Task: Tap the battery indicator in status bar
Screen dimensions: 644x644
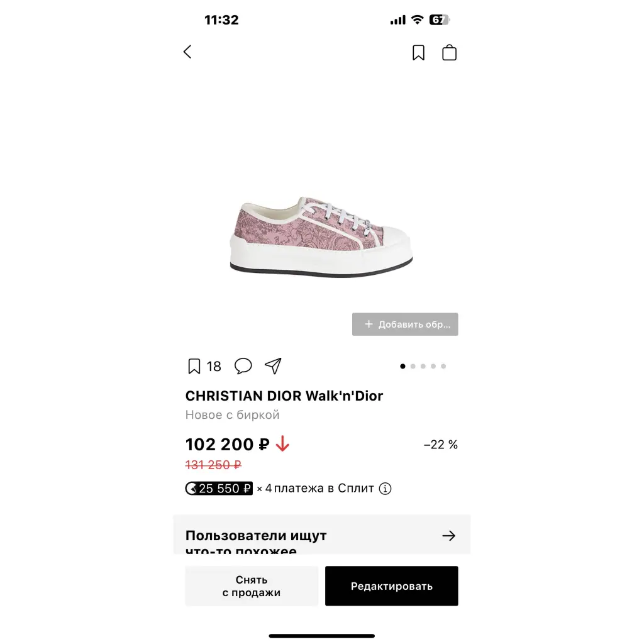Action: click(x=439, y=19)
